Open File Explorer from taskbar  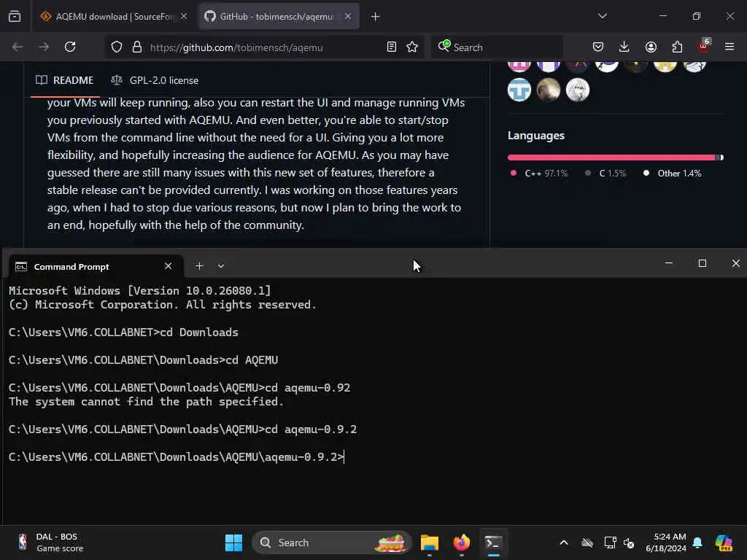[x=429, y=542]
